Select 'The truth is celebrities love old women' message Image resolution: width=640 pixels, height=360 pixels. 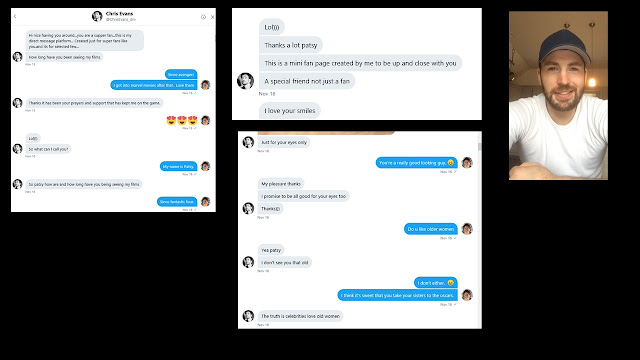click(300, 316)
